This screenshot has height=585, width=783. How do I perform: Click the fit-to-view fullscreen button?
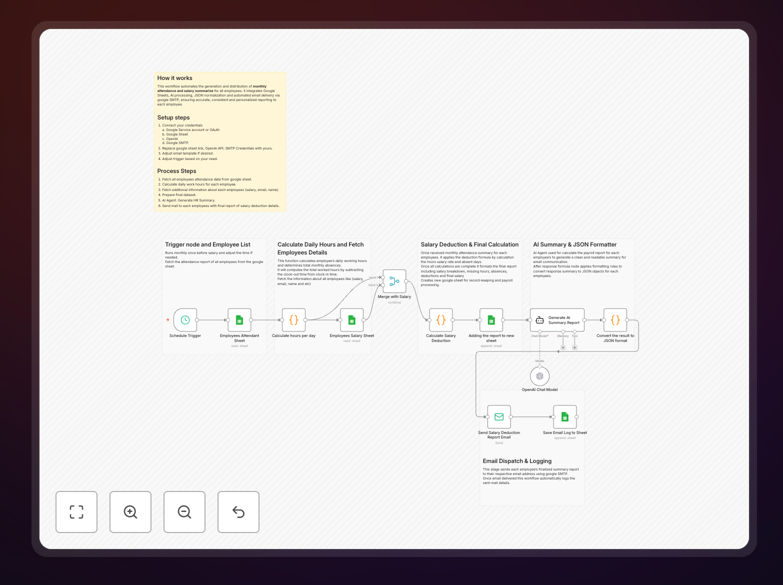[x=76, y=512]
